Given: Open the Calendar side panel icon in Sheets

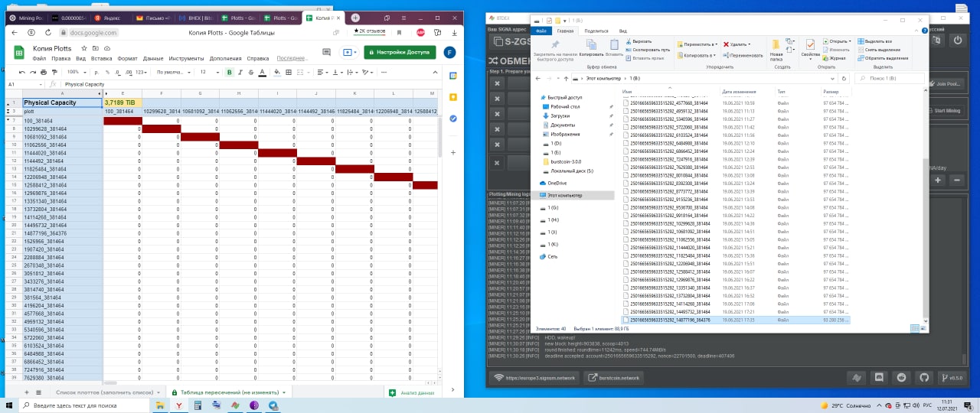Looking at the screenshot, I should (x=452, y=76).
